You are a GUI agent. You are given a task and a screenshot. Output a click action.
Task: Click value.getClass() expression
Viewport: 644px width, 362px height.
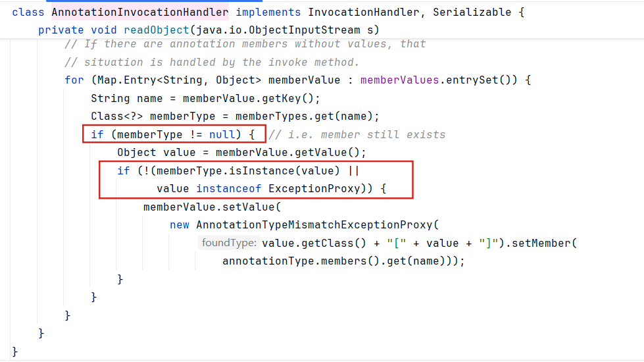point(314,243)
